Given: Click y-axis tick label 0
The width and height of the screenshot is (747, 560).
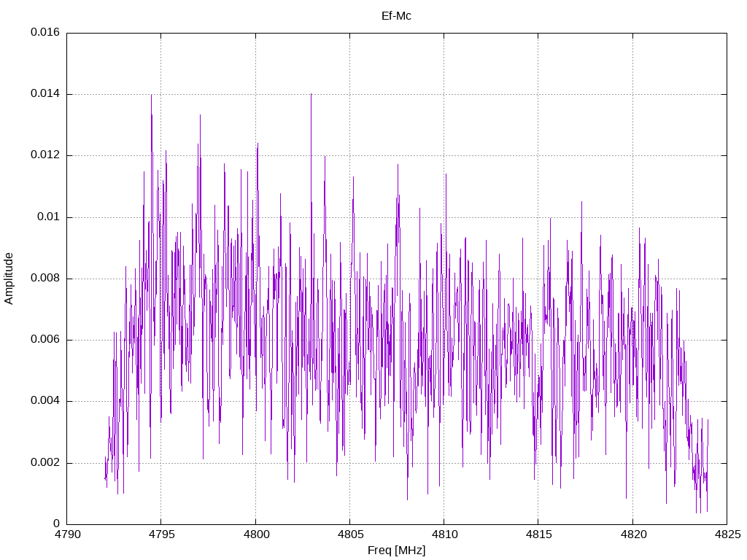Looking at the screenshot, I should point(57,524).
